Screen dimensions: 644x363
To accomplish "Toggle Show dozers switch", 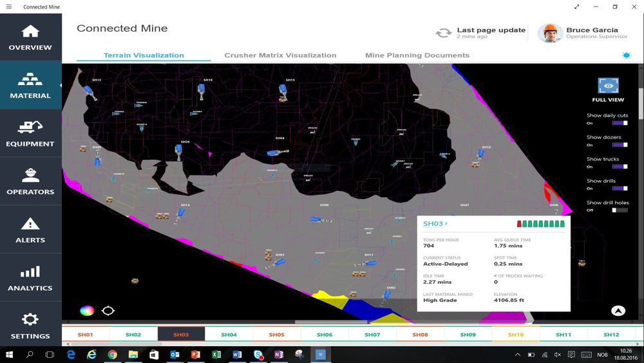I will 620,144.
